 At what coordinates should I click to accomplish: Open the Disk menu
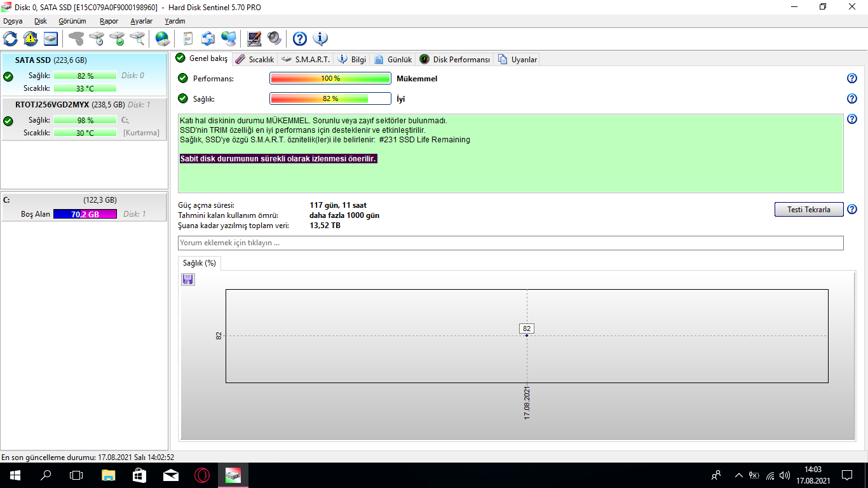tap(41, 21)
